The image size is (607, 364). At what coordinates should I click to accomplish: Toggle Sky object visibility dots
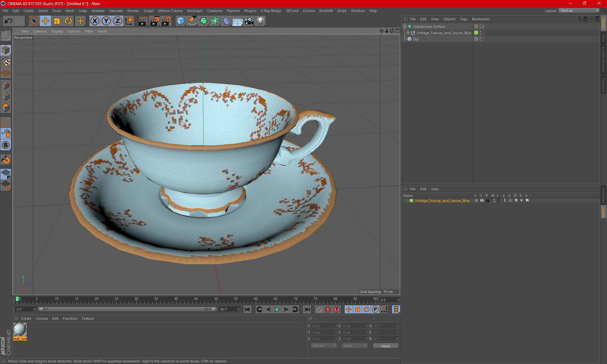tap(481, 39)
